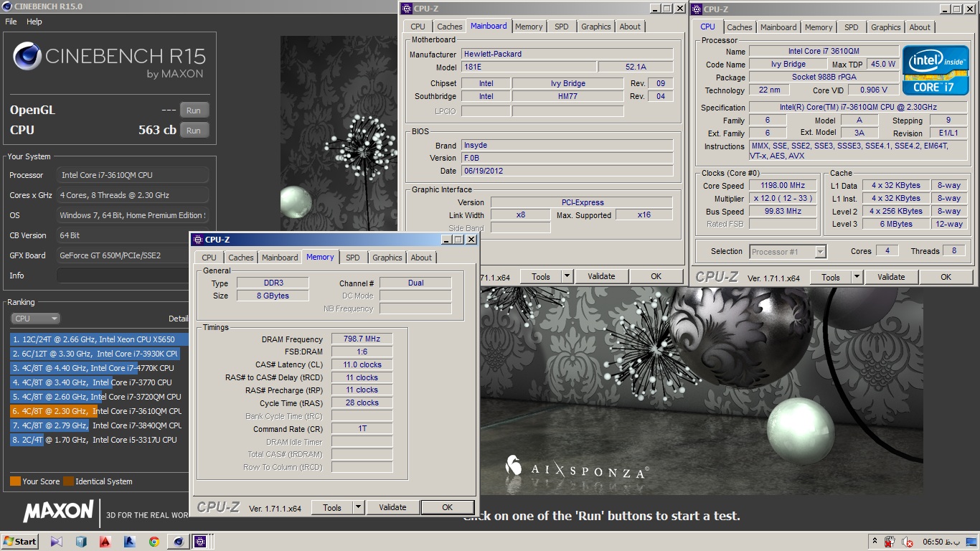Click Tools button in CPU window

pyautogui.click(x=831, y=277)
